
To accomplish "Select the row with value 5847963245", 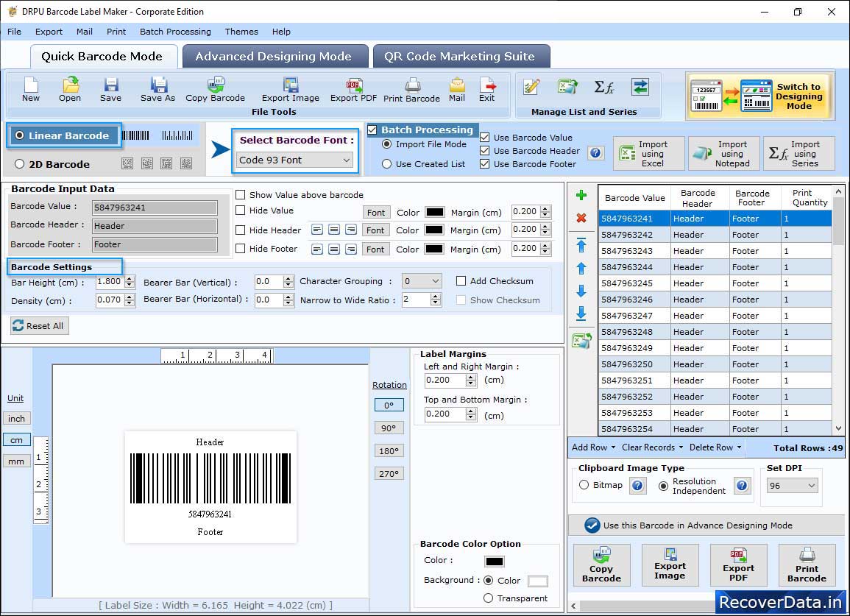I will click(715, 283).
